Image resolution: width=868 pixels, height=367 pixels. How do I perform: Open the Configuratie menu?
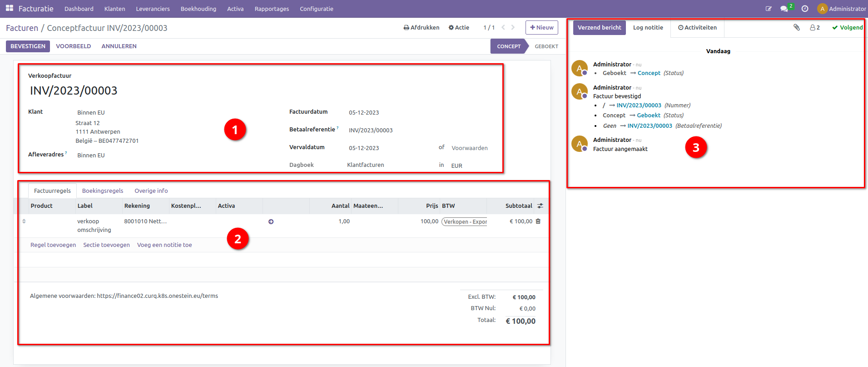coord(316,9)
